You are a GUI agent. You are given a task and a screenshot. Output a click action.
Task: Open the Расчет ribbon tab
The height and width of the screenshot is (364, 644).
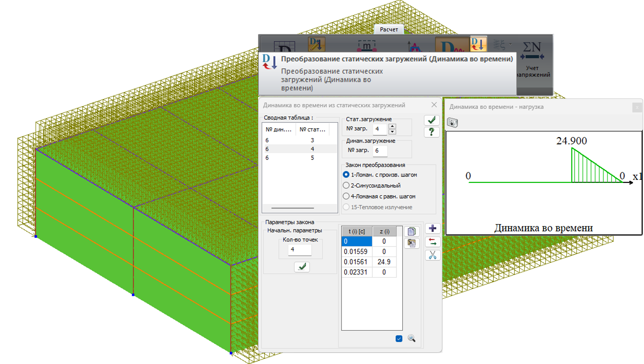point(389,30)
